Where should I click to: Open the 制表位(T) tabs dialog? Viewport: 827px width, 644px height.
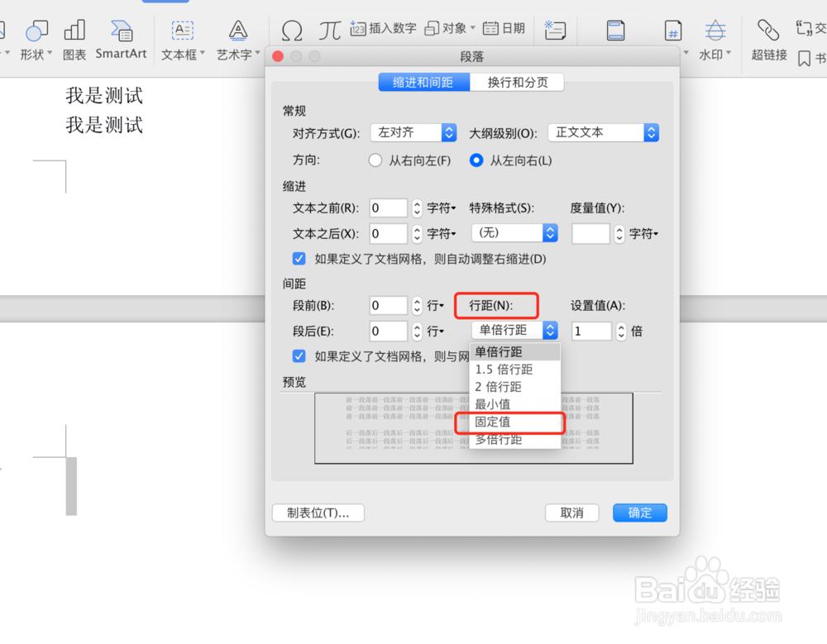pos(318,513)
